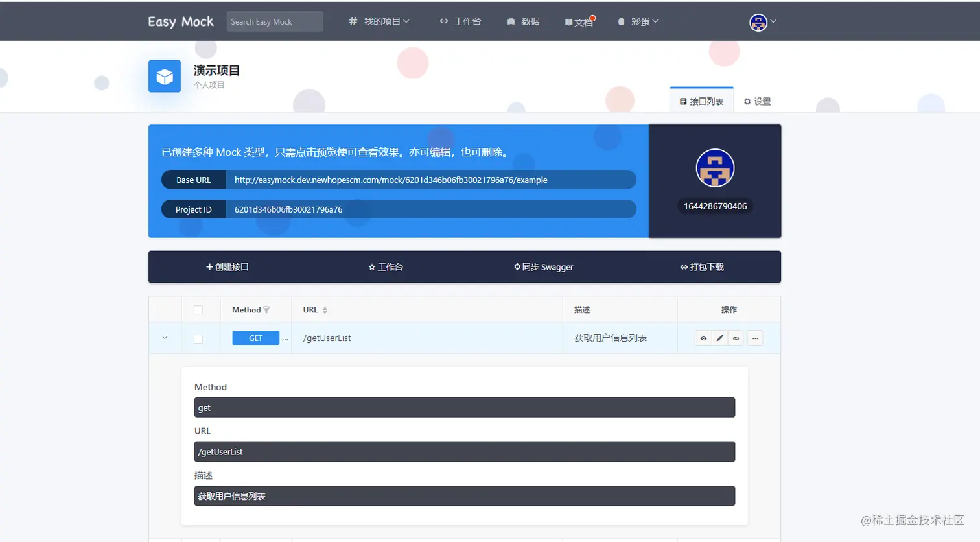Click the 打包下载 button
This screenshot has width=980, height=542.
click(x=702, y=266)
